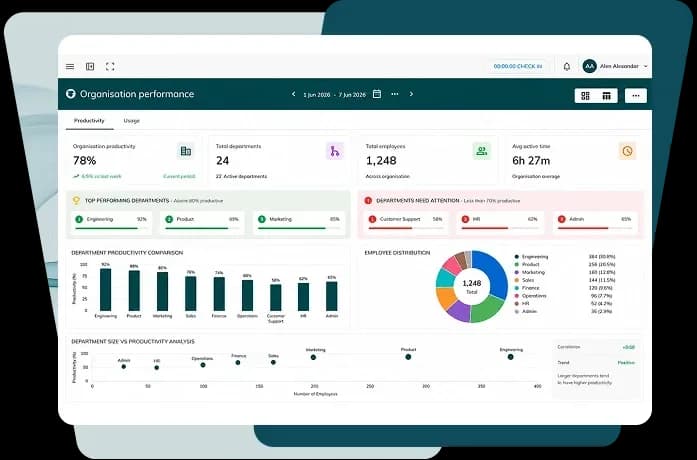
Task: Click the Admin rank 3 red badge
Action: [x=561, y=219]
